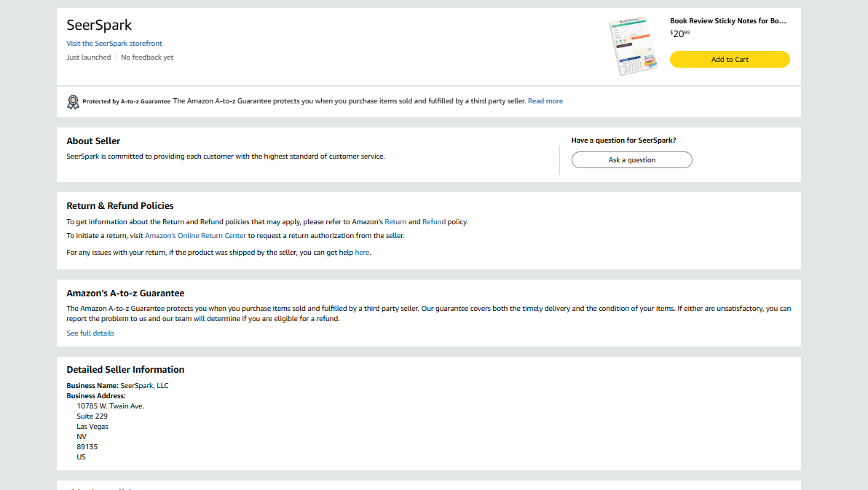
Task: Click the Detailed Seller Information heading
Action: 125,370
